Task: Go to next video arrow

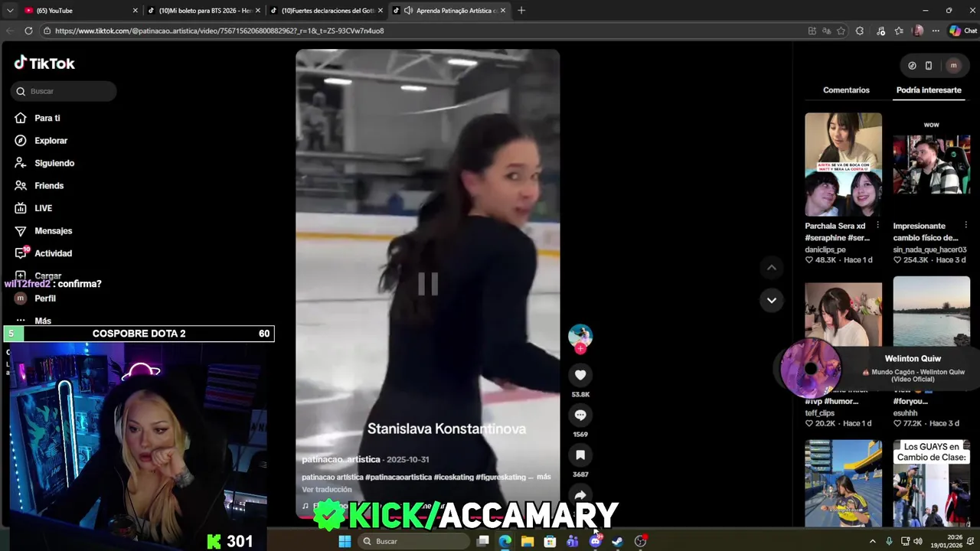Action: pyautogui.click(x=772, y=300)
